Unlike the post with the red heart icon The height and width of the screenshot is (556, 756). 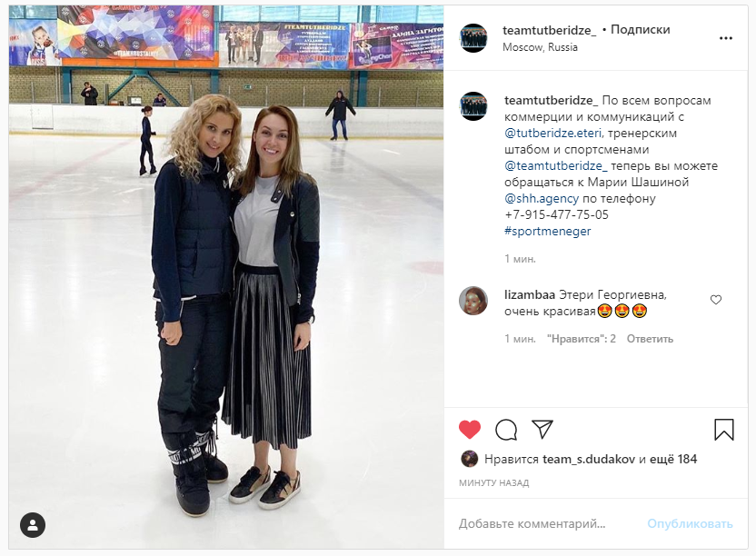click(470, 429)
